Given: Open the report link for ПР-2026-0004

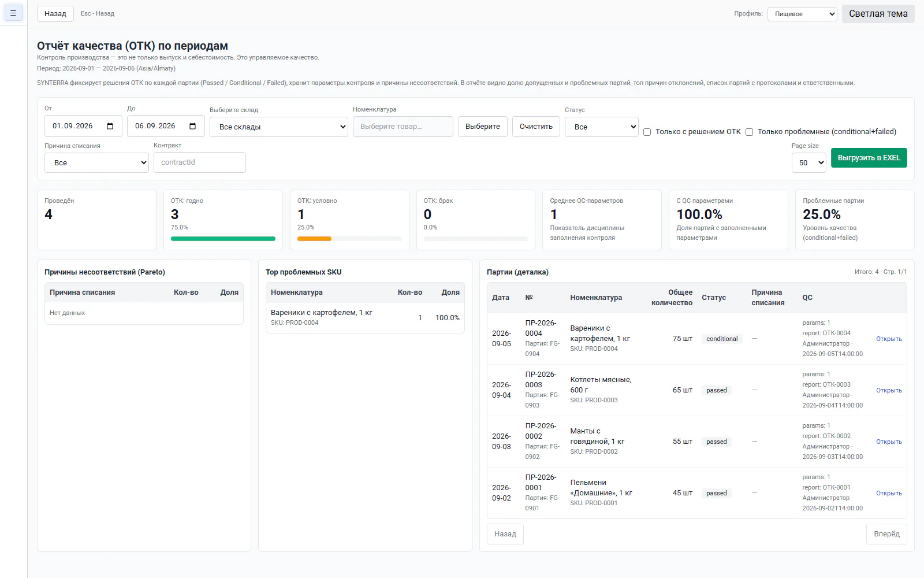Looking at the screenshot, I should (x=889, y=339).
